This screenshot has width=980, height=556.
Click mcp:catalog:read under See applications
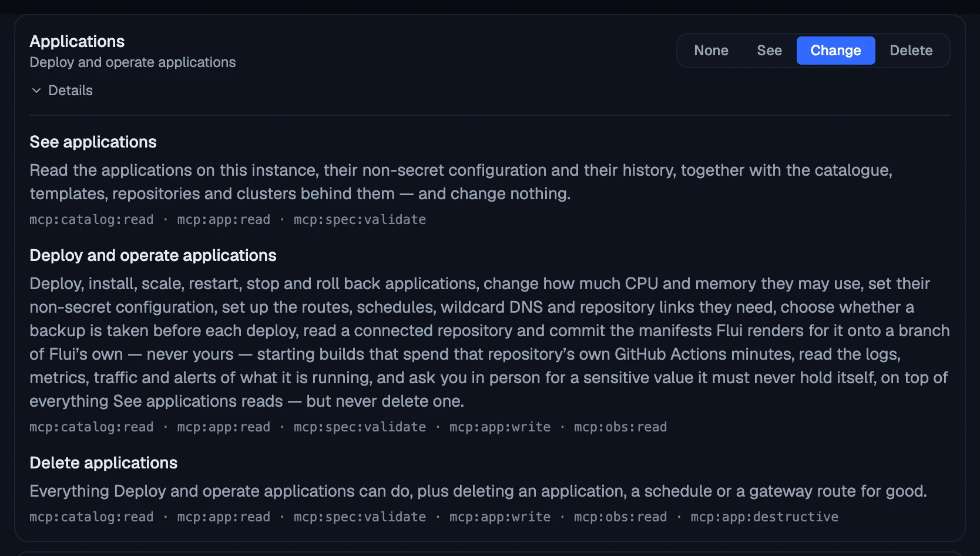pos(92,219)
